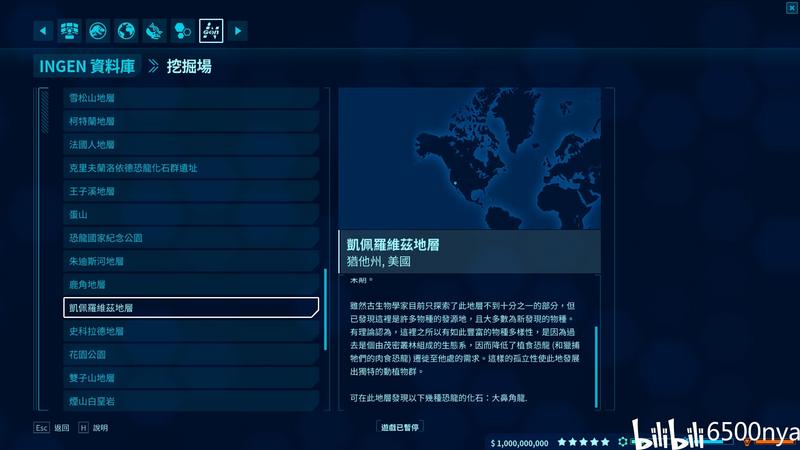Select 法國人地層 entry
800x450 pixels.
click(x=191, y=145)
